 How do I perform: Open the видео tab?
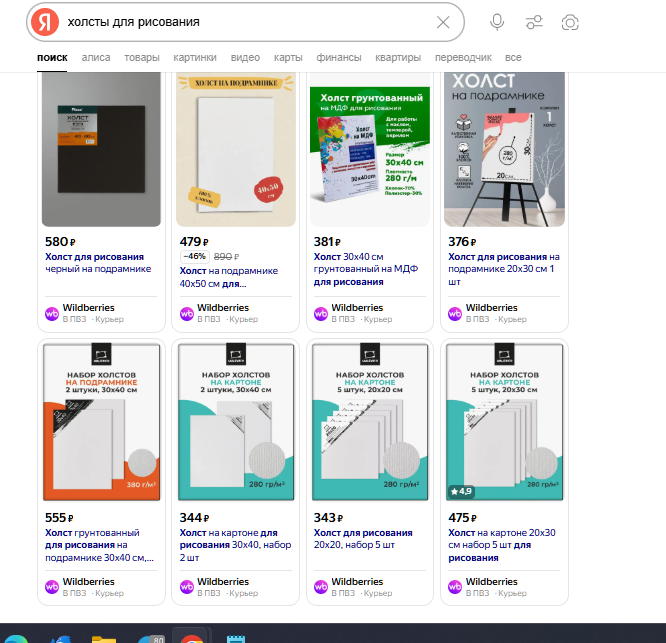point(245,58)
